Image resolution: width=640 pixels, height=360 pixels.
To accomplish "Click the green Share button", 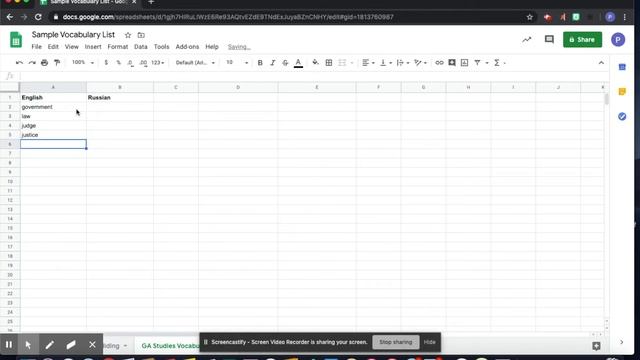I will coord(582,40).
